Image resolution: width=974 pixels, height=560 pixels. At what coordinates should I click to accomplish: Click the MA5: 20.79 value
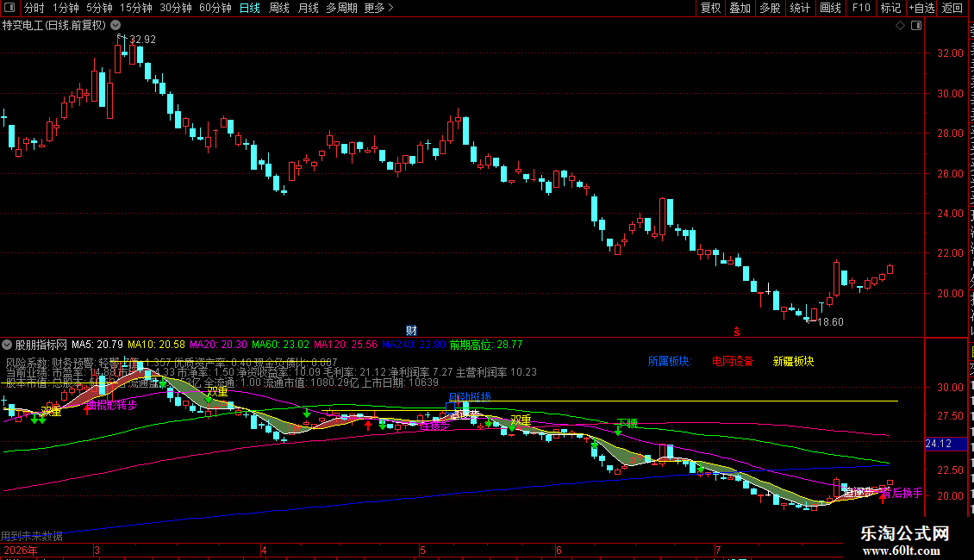pyautogui.click(x=97, y=345)
